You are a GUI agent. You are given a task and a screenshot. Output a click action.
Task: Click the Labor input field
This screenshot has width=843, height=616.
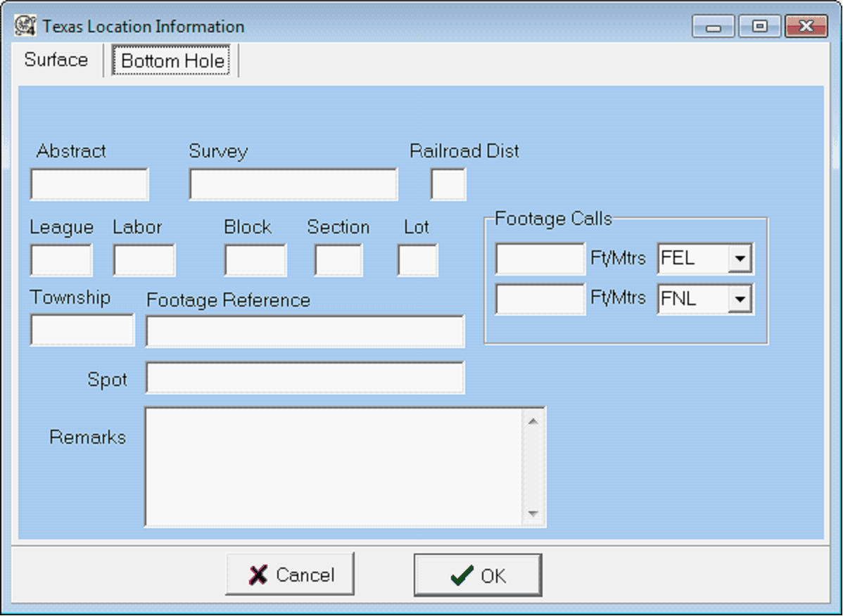click(x=144, y=261)
